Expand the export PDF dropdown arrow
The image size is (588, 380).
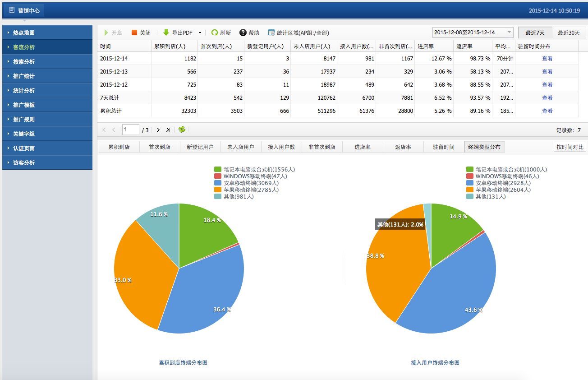click(x=200, y=33)
